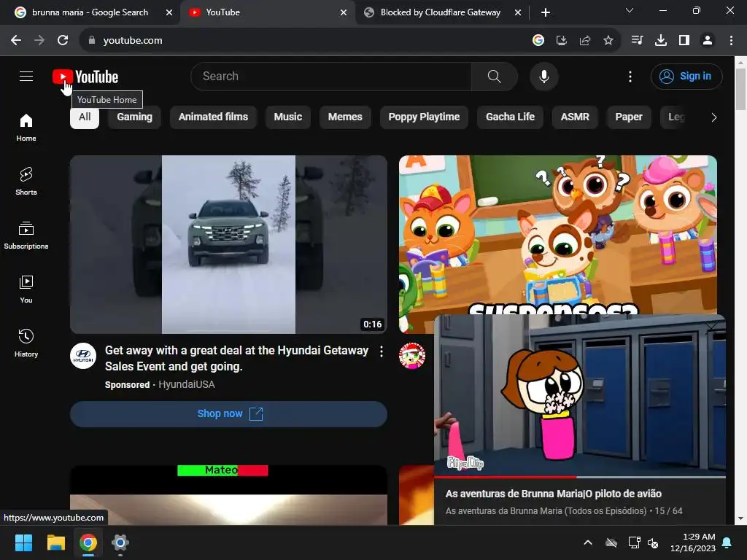Toggle the Chrome side panel

tap(684, 41)
